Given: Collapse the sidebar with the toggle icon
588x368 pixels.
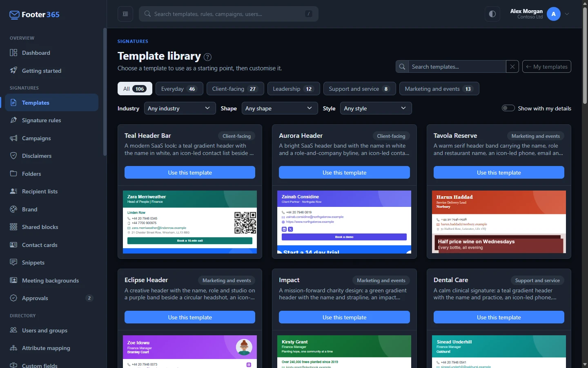Looking at the screenshot, I should 125,14.
